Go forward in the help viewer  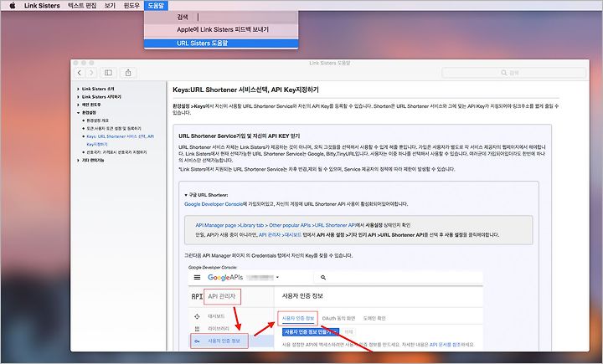pos(91,73)
